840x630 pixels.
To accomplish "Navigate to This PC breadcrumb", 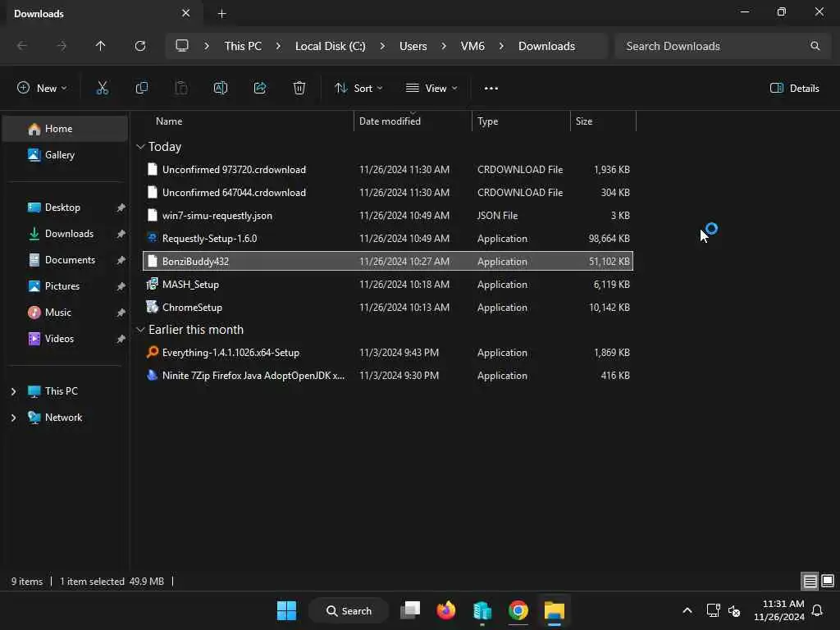I will click(x=243, y=46).
